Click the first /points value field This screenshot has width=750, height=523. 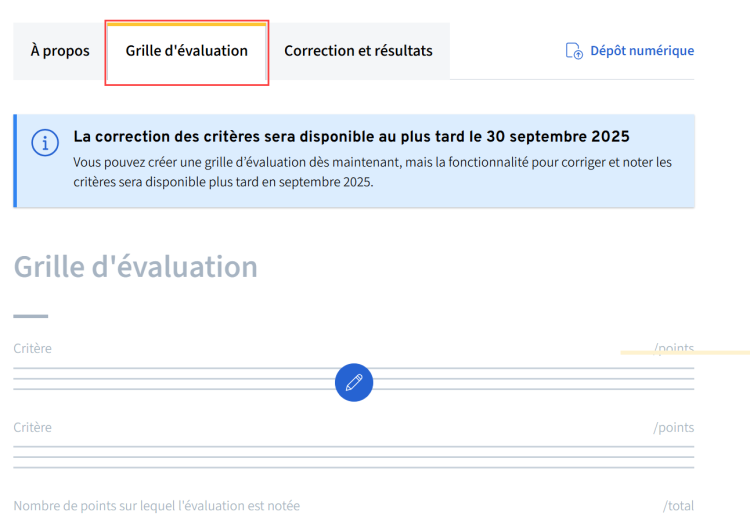coord(673,348)
